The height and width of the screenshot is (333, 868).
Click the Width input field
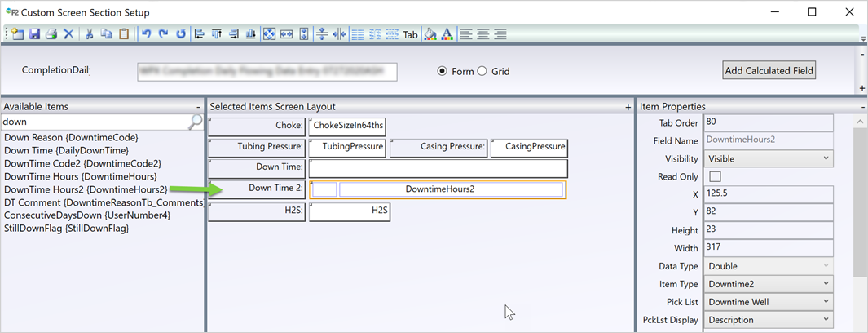769,248
